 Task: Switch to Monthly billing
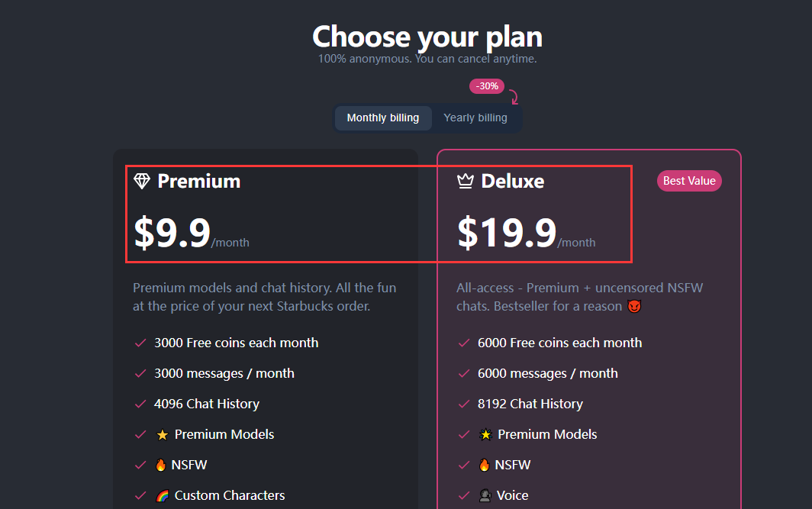pos(383,118)
